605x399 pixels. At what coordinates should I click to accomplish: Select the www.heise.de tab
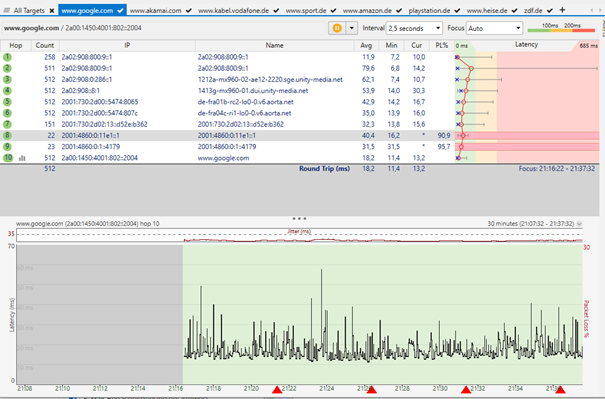point(487,10)
